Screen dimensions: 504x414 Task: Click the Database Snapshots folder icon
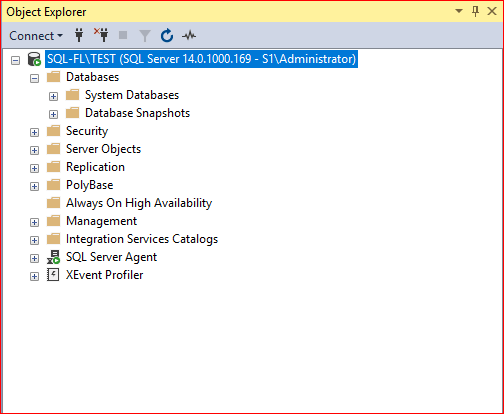72,113
